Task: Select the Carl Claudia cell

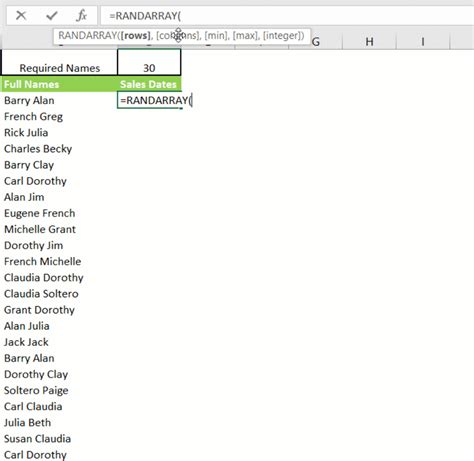Action: [x=59, y=406]
